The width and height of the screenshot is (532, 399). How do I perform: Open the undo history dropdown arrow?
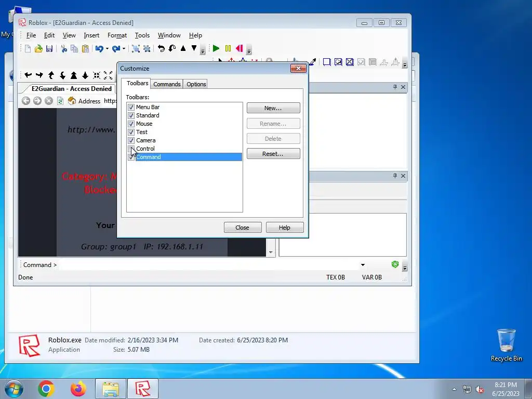pos(107,49)
